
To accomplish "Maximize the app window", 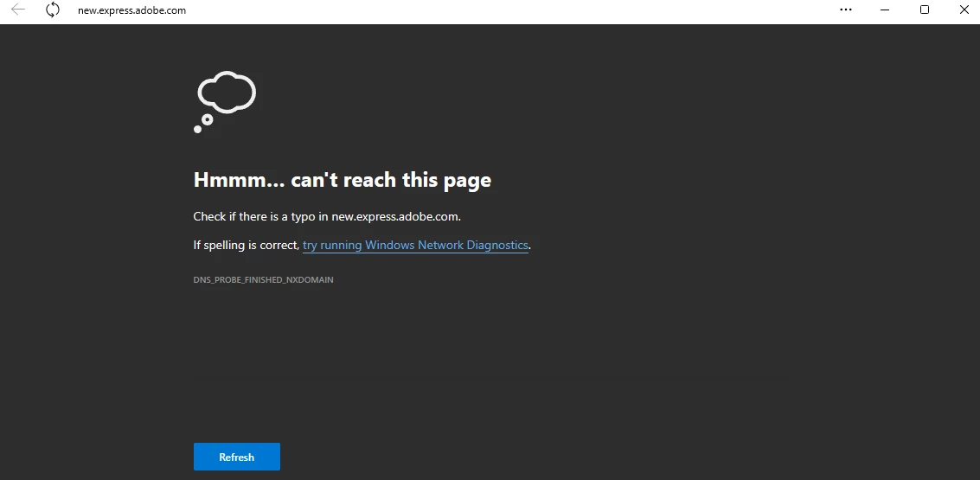I will (925, 10).
